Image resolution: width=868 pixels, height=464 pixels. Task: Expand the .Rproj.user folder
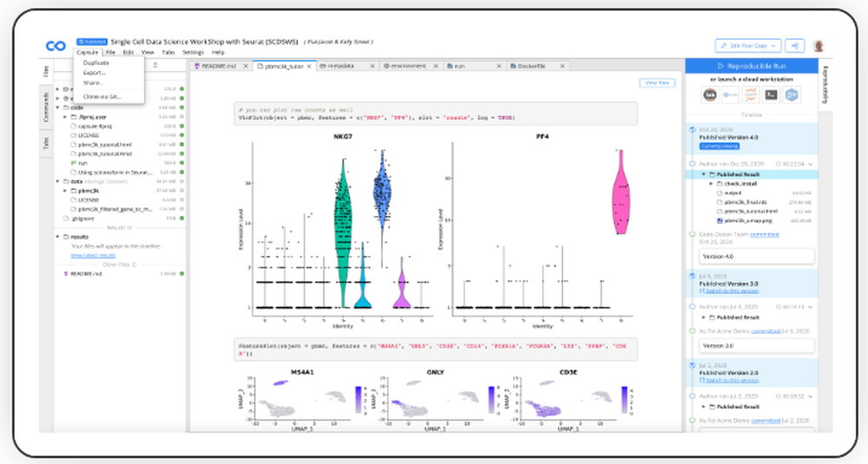(65, 117)
